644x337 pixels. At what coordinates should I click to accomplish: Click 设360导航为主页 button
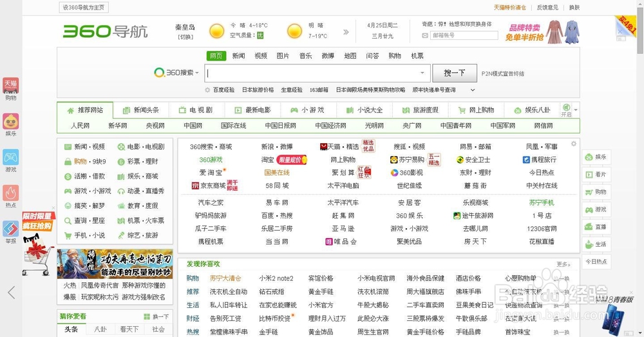84,7
